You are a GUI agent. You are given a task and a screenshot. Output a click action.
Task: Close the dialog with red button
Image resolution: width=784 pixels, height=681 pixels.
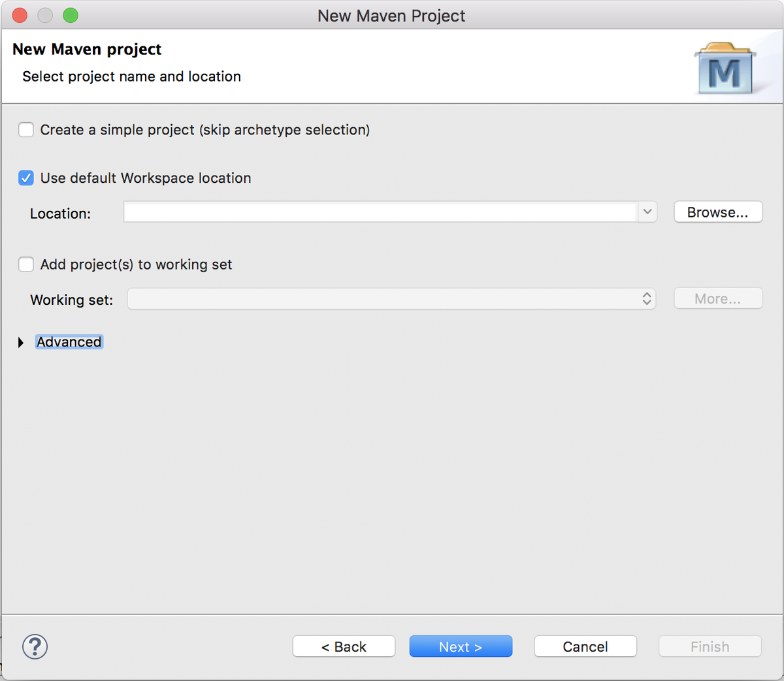pos(20,16)
